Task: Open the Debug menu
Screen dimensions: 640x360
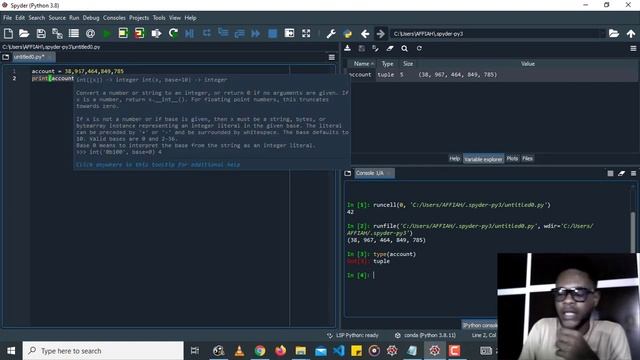Action: coord(91,18)
